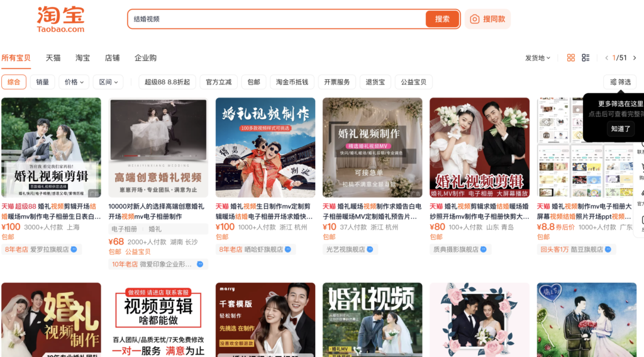Dismiss tooltip with 知道了 button
This screenshot has height=357, width=644.
[620, 128]
